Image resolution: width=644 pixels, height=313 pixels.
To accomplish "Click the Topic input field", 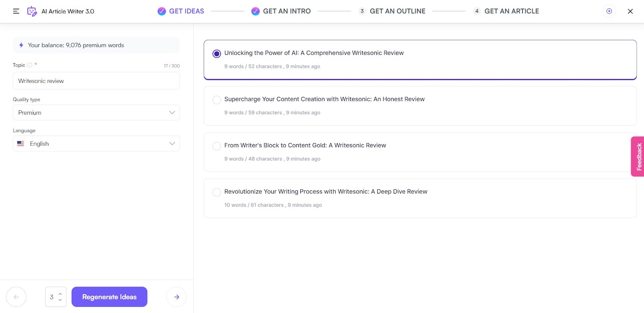I will [96, 81].
